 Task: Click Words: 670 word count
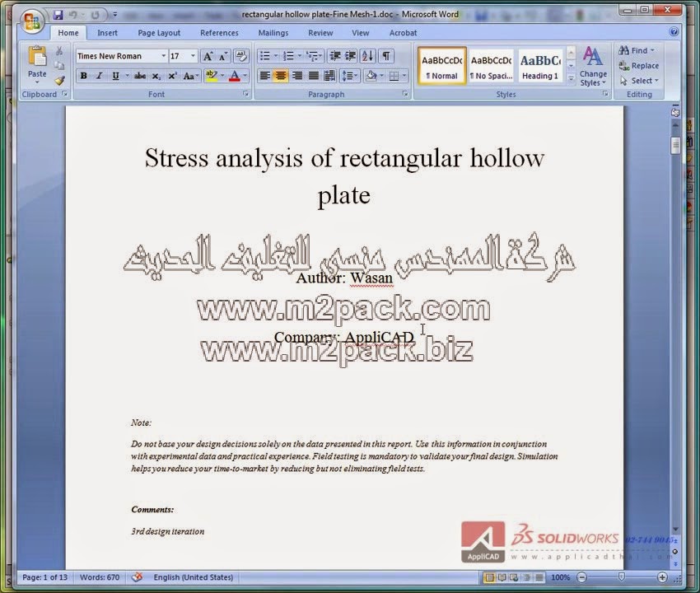click(x=100, y=577)
